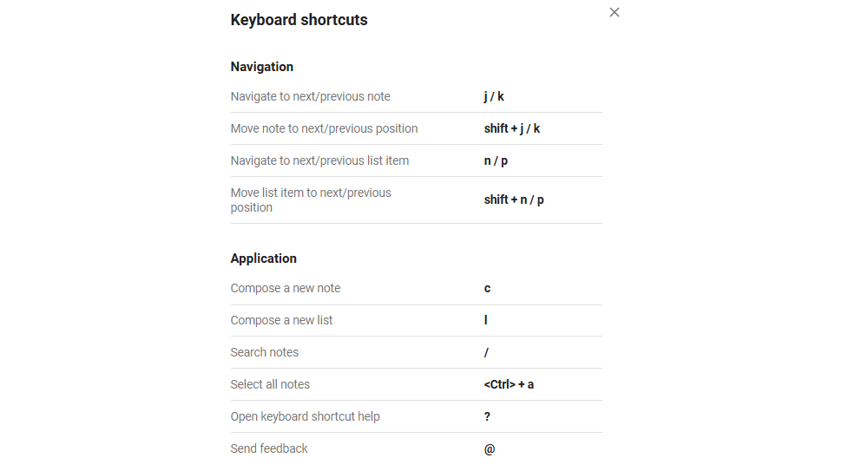Screen dimensions: 868x471
Task: Click the 'Compose a new list' label
Action: (x=281, y=320)
